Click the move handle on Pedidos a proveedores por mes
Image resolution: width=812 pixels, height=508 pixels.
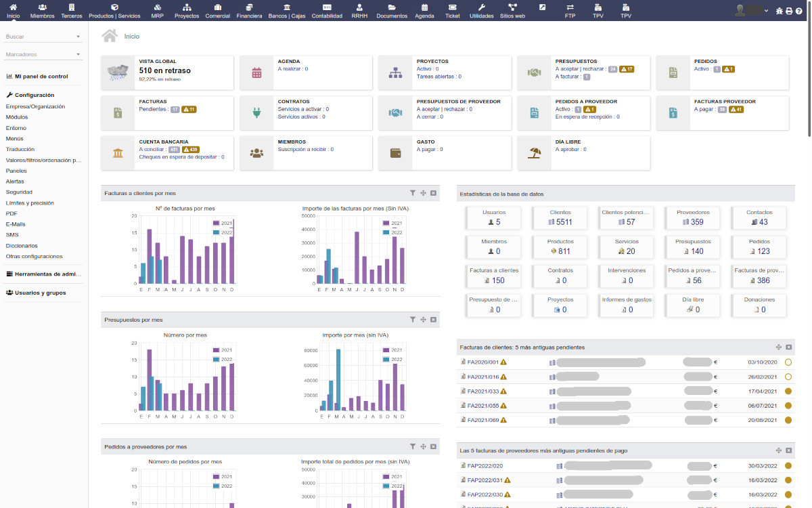(x=423, y=446)
